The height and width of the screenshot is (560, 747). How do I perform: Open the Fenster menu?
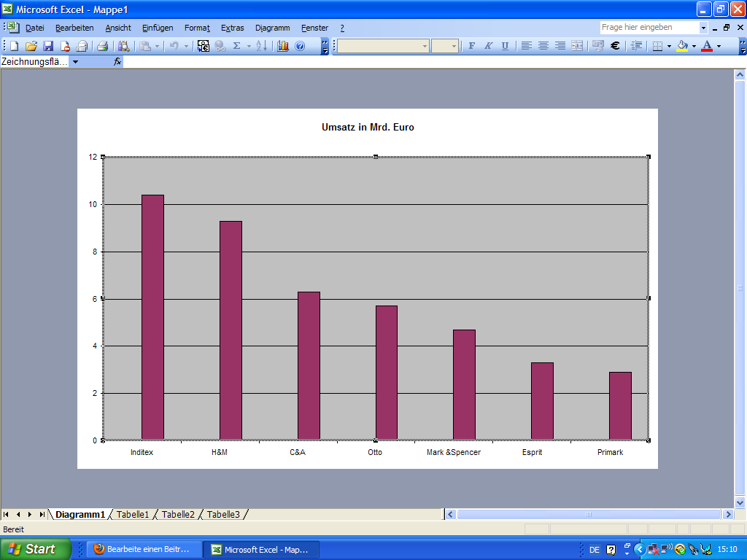315,28
